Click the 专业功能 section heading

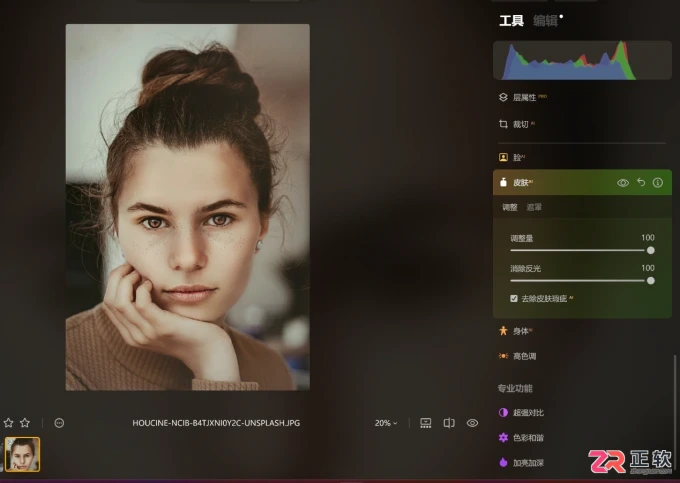[515, 388]
